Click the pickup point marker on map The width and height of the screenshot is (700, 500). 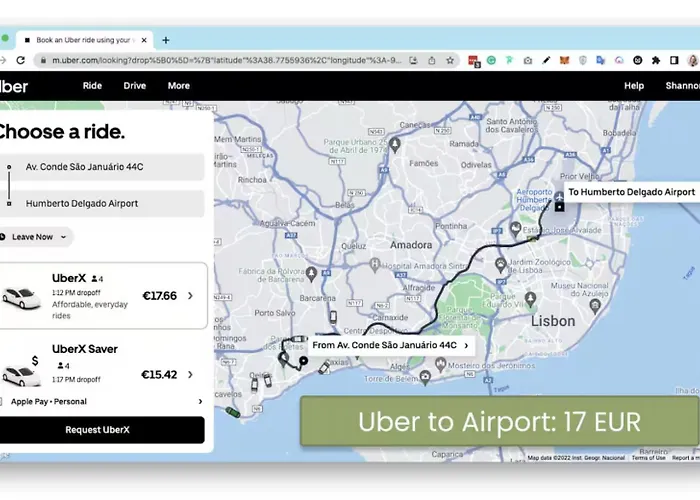coord(303,360)
